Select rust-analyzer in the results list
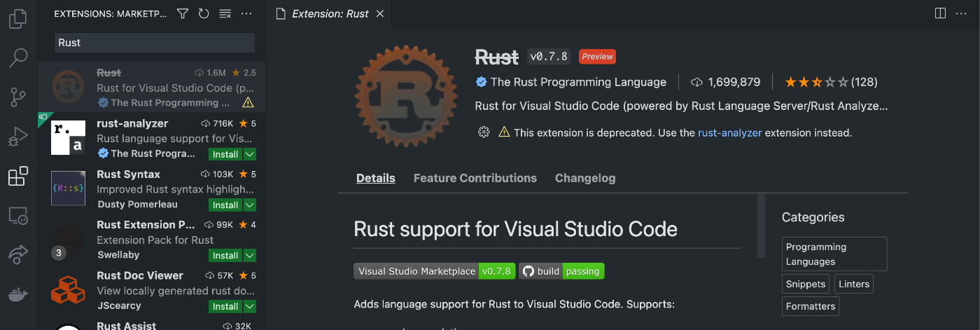The height and width of the screenshot is (330, 980). point(151,137)
